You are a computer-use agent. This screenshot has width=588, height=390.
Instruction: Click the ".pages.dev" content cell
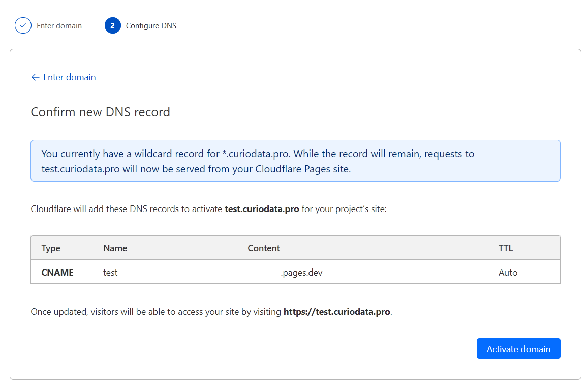[301, 273]
